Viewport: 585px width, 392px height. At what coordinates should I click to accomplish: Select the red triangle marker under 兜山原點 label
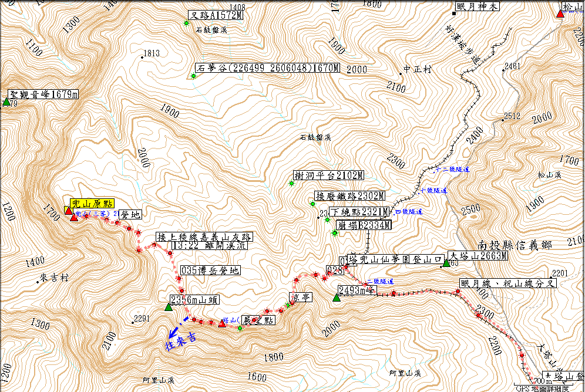68,211
